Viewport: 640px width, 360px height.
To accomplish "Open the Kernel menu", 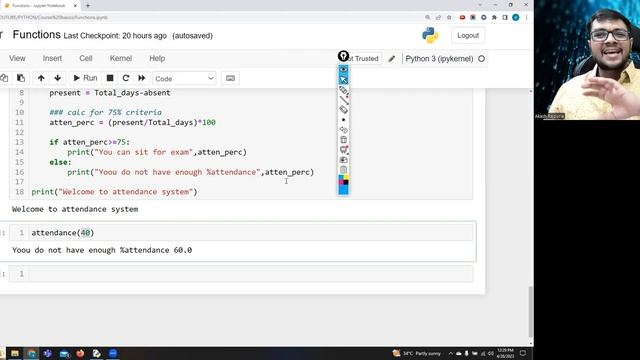I will [121, 58].
